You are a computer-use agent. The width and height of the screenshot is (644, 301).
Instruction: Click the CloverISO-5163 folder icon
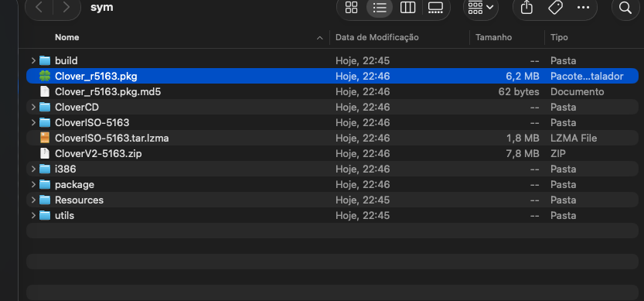pos(45,123)
